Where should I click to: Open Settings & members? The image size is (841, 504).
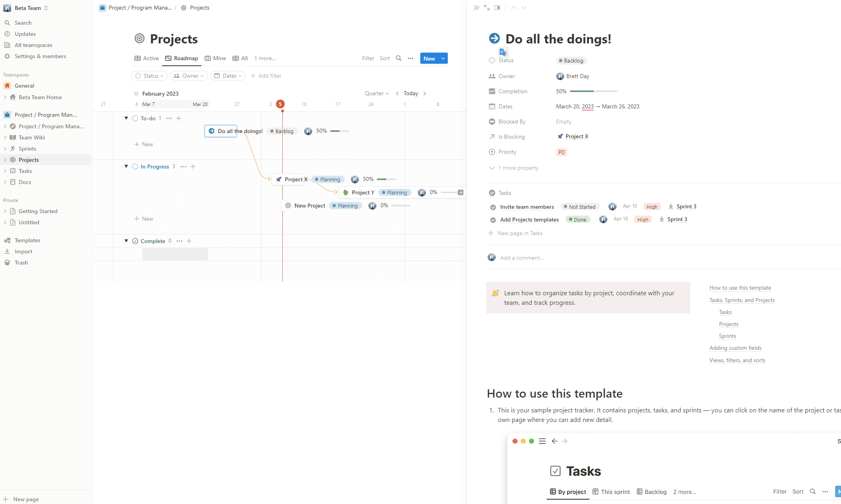[39, 56]
